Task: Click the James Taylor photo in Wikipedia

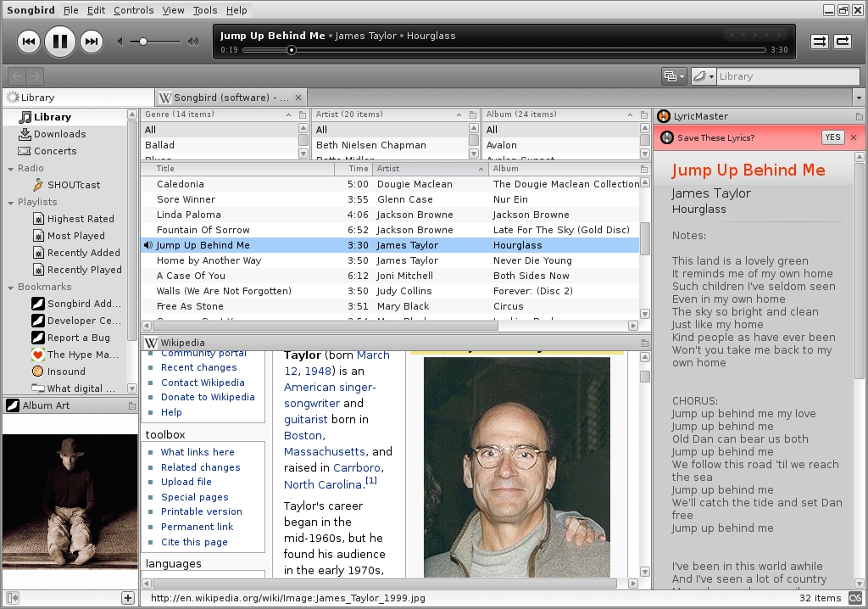Action: [517, 467]
